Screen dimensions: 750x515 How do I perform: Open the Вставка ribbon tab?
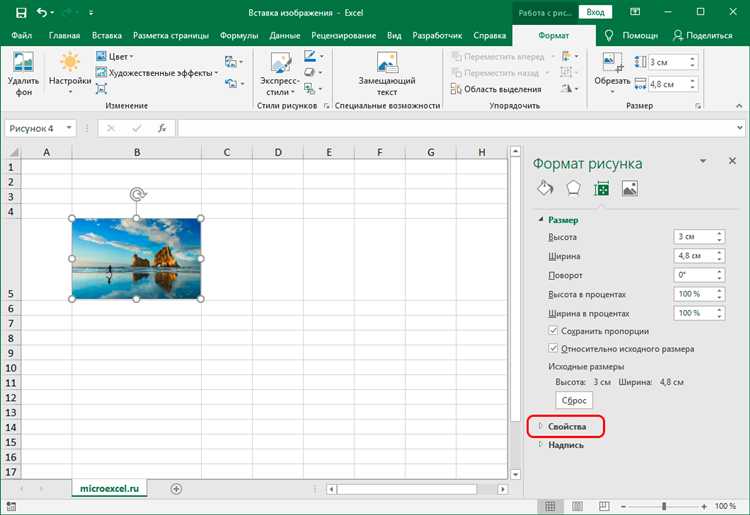click(x=107, y=35)
